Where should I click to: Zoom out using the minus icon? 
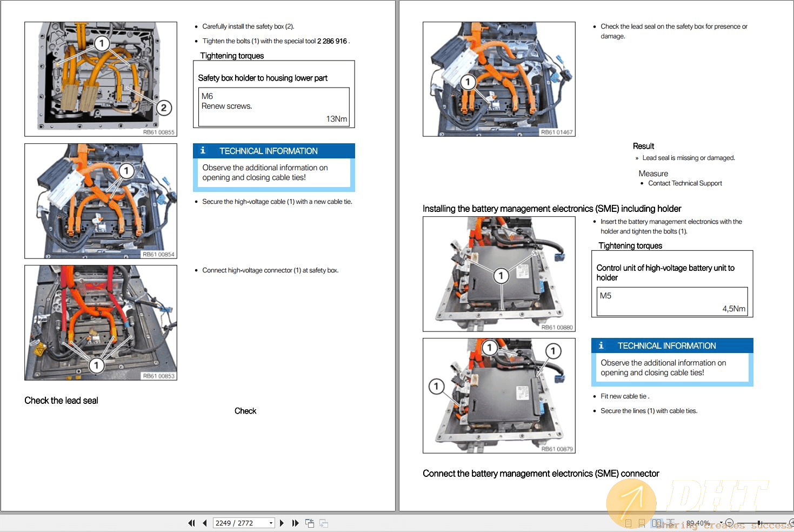tap(730, 522)
